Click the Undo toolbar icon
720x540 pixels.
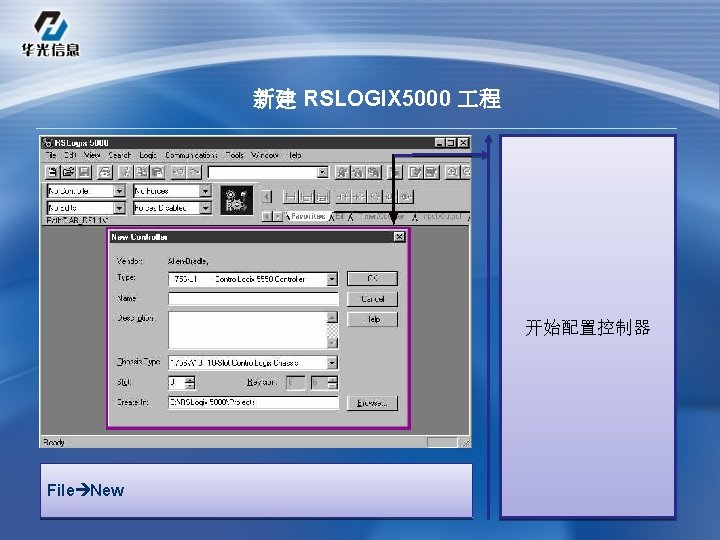(178, 172)
